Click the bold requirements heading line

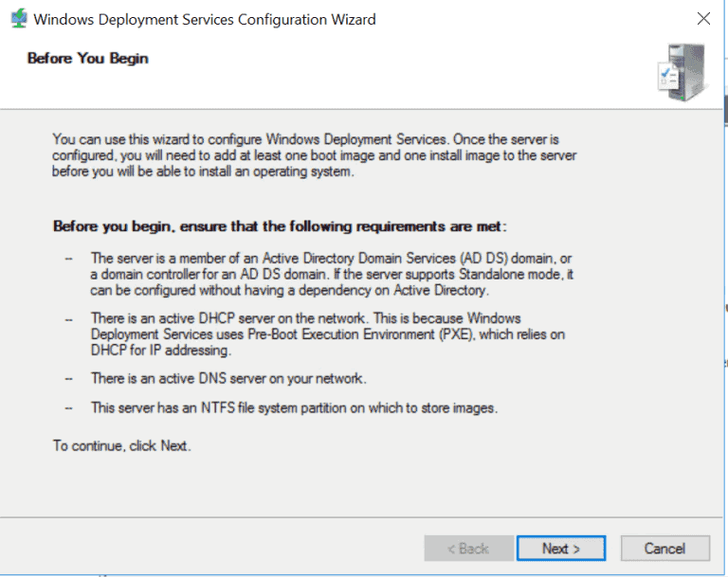tap(280, 226)
